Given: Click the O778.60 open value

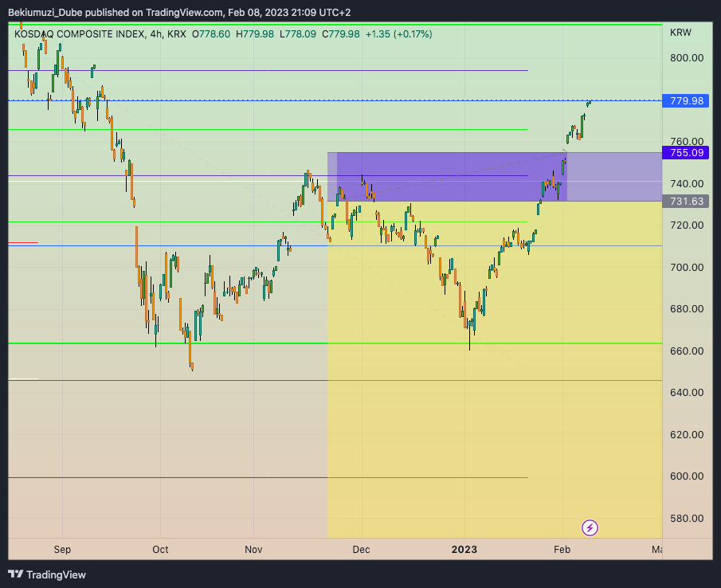Looking at the screenshot, I should pos(211,34).
